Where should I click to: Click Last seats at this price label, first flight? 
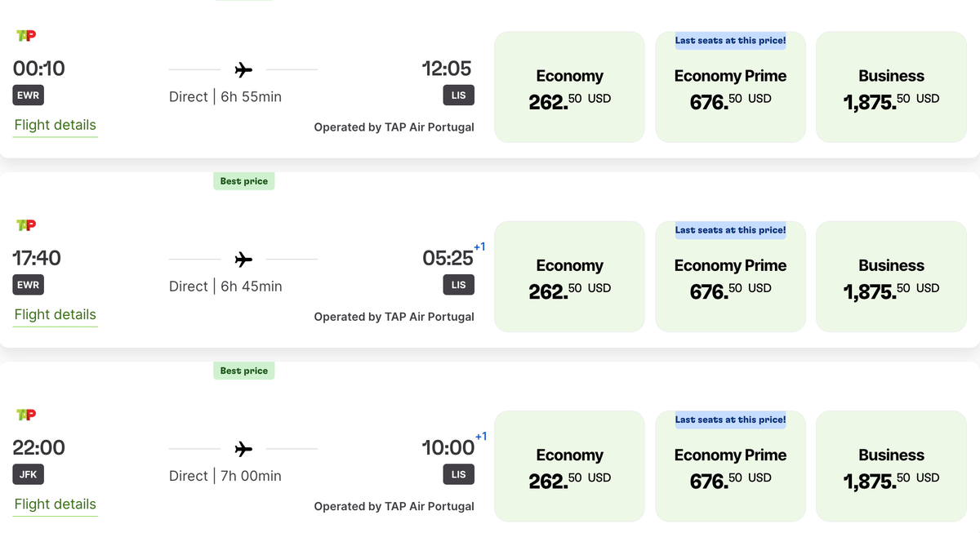pyautogui.click(x=729, y=41)
